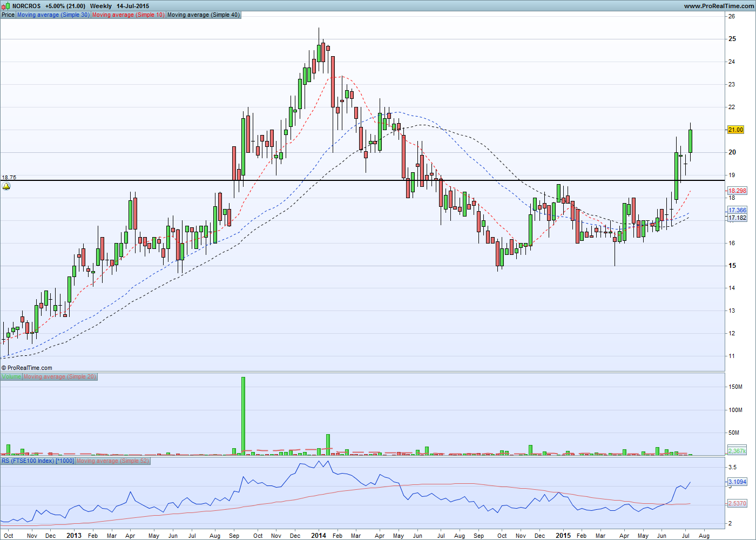Screen dimensions: 756x540
Task: Select the RS (FTSE100 Index) [*1000] label
Action: click(x=38, y=461)
